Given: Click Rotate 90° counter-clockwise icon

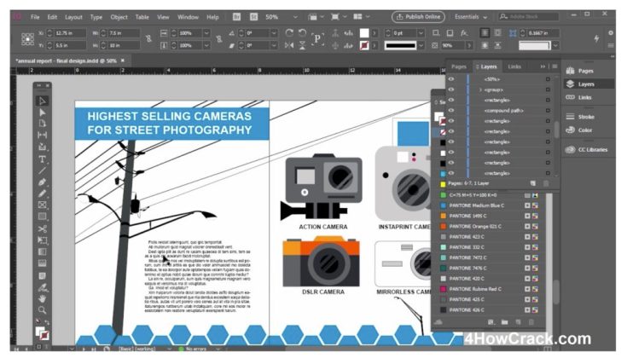Looking at the screenshot, I should (302, 32).
